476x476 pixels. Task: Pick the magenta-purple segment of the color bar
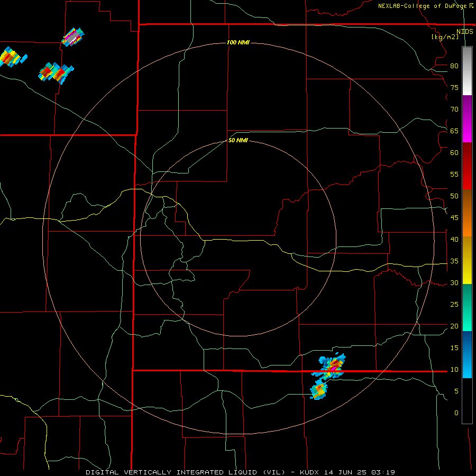467,118
